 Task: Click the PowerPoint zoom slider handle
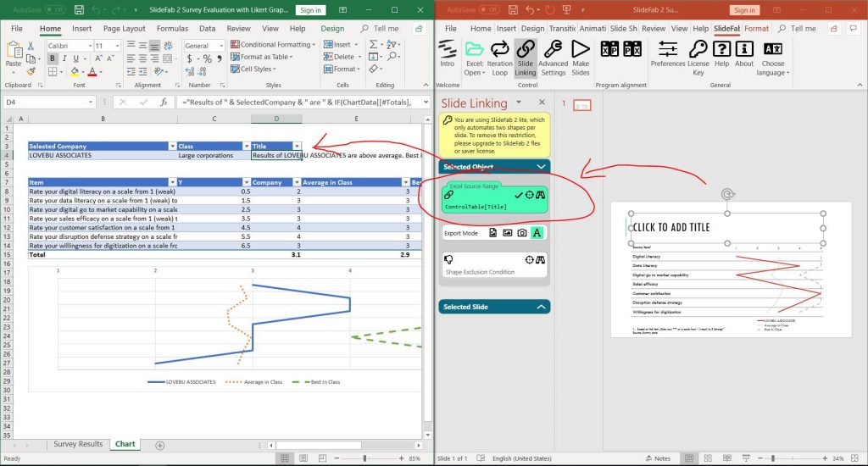(773, 458)
